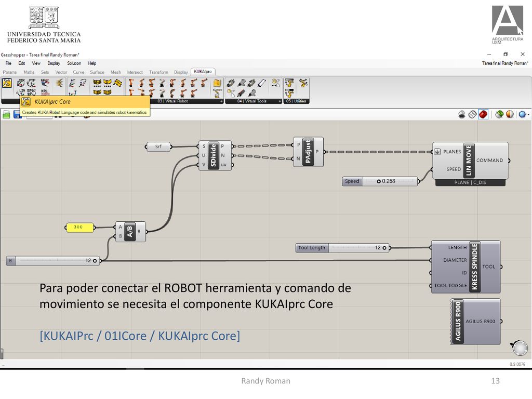532x399 pixels.
Task: Switch to the Transform tab
Action: tap(159, 72)
